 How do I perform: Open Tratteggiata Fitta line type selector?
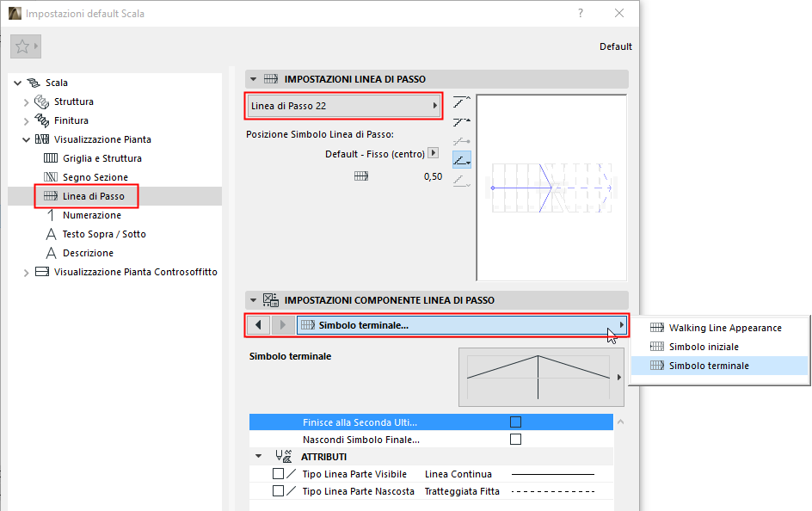pos(509,491)
